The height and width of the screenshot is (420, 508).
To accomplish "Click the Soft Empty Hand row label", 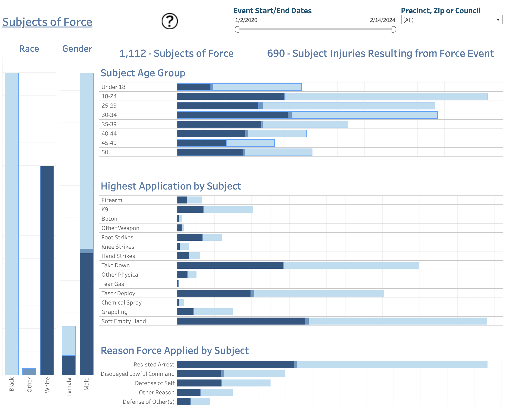I will [124, 321].
